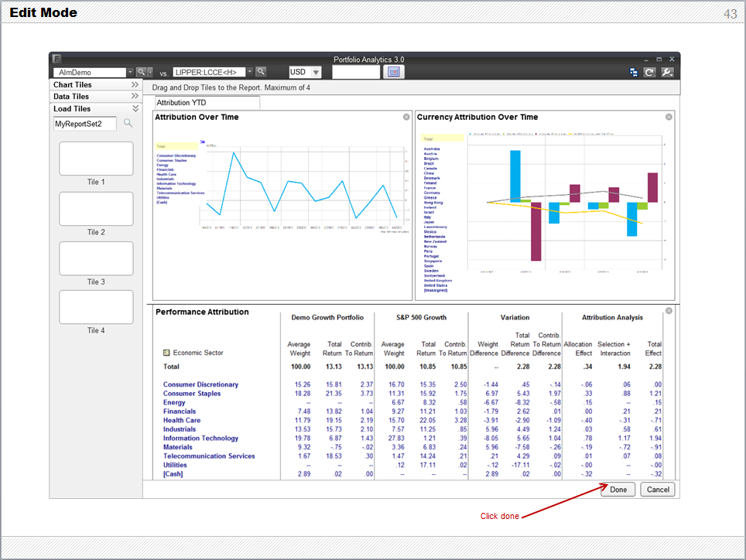Click Total highlight in Currency Attribution list
The image size is (746, 560).
pos(442,138)
